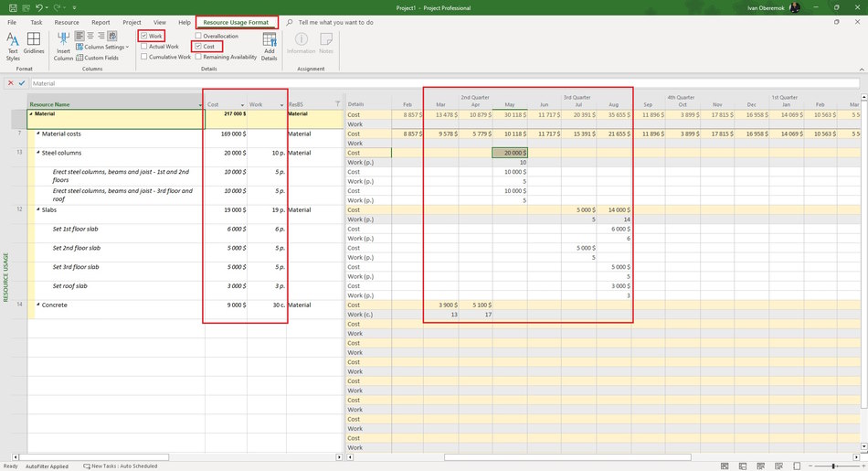
Task: Click the fourth view shortcut icon in status bar
Action: pyautogui.click(x=778, y=466)
